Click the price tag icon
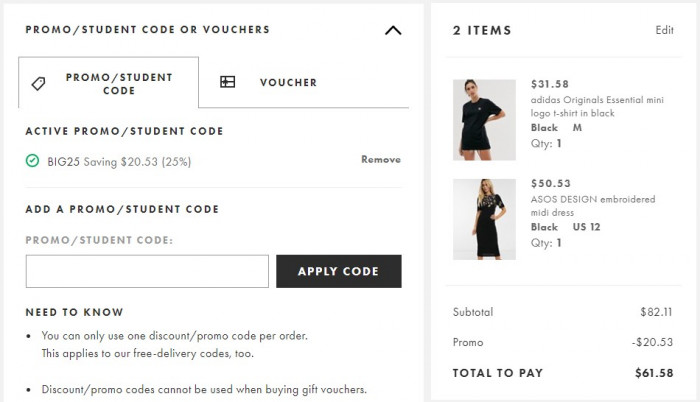This screenshot has height=402, width=700. coord(38,84)
